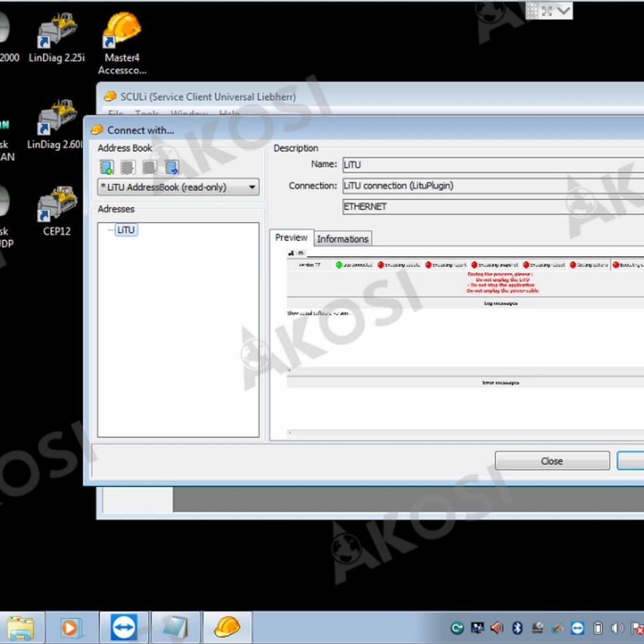
Task: Open the white volume speaker tray icon
Action: (617, 628)
